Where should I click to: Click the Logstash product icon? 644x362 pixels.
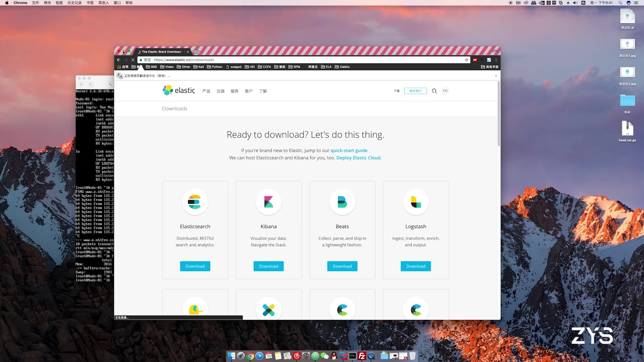click(x=416, y=201)
